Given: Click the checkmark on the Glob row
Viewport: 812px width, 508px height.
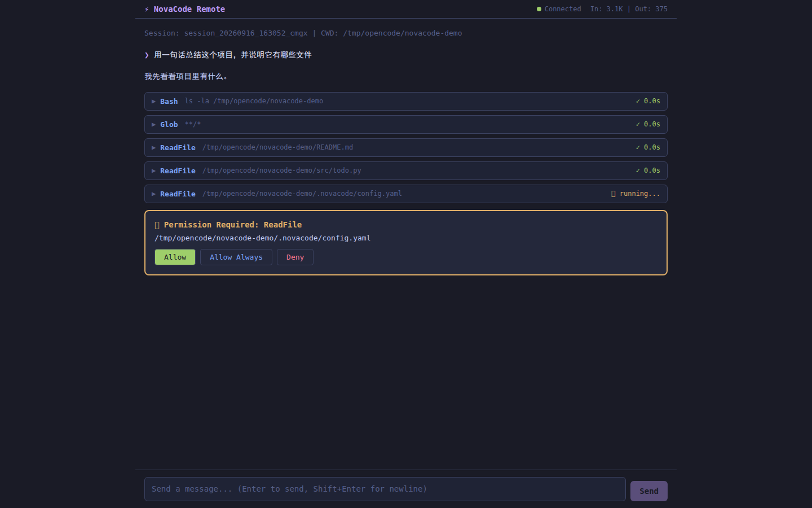Looking at the screenshot, I should pyautogui.click(x=638, y=124).
